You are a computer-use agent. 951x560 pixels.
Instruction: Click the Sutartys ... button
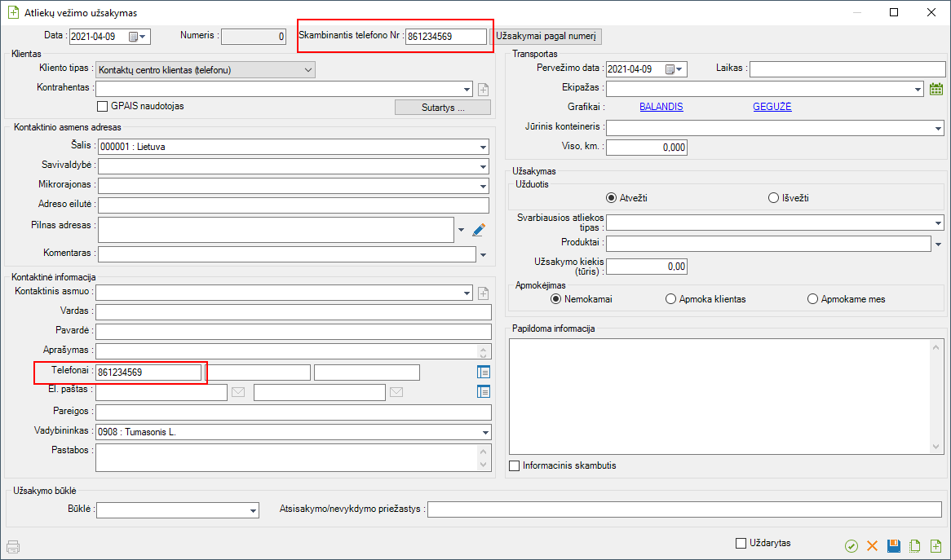[x=443, y=108]
